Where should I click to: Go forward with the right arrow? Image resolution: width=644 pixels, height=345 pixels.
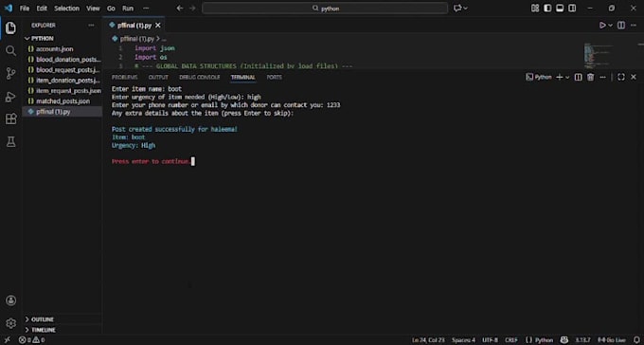[x=192, y=9]
